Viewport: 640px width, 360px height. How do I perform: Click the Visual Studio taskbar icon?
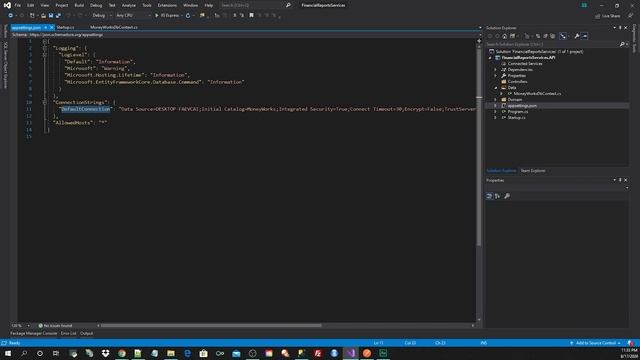point(351,353)
